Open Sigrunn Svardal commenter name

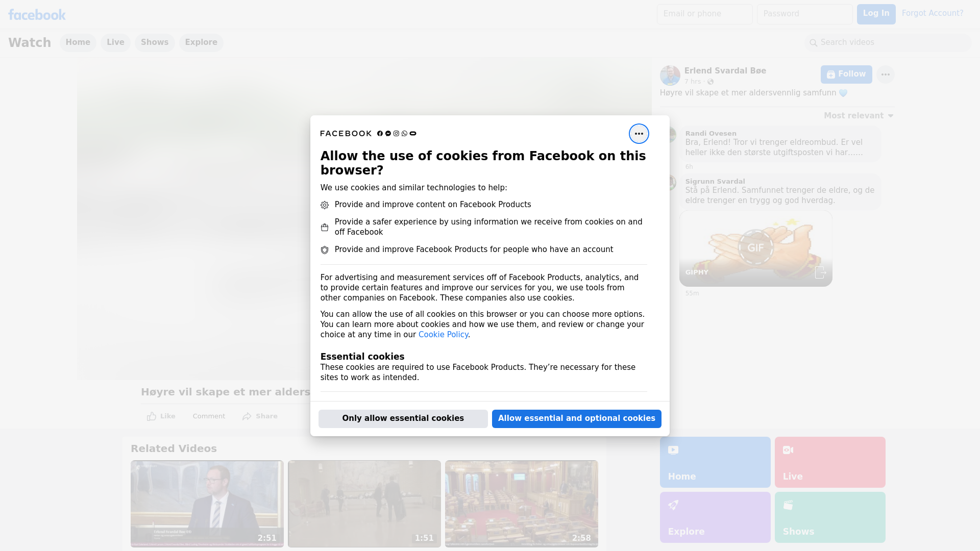pyautogui.click(x=715, y=182)
